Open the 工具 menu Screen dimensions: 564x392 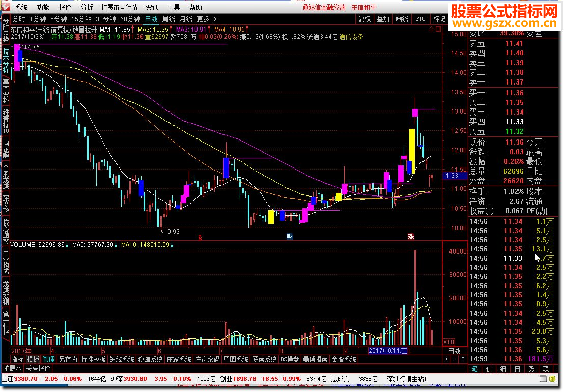(x=174, y=7)
